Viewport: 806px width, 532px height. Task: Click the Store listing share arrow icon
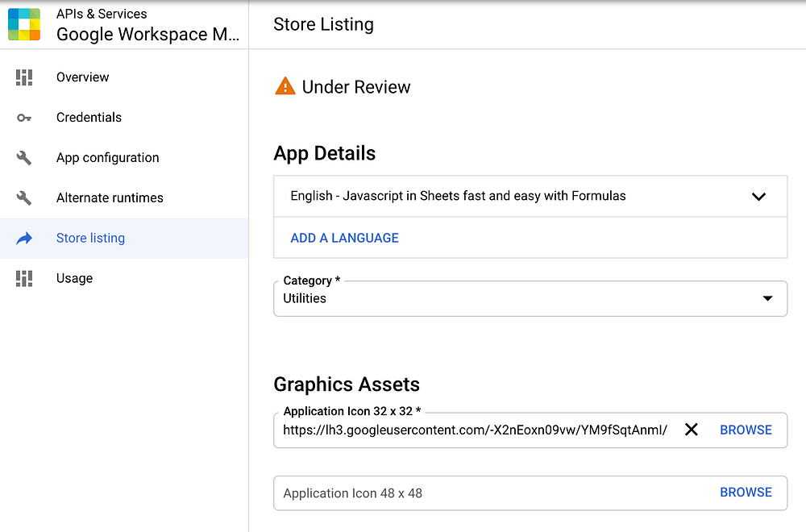(24, 239)
